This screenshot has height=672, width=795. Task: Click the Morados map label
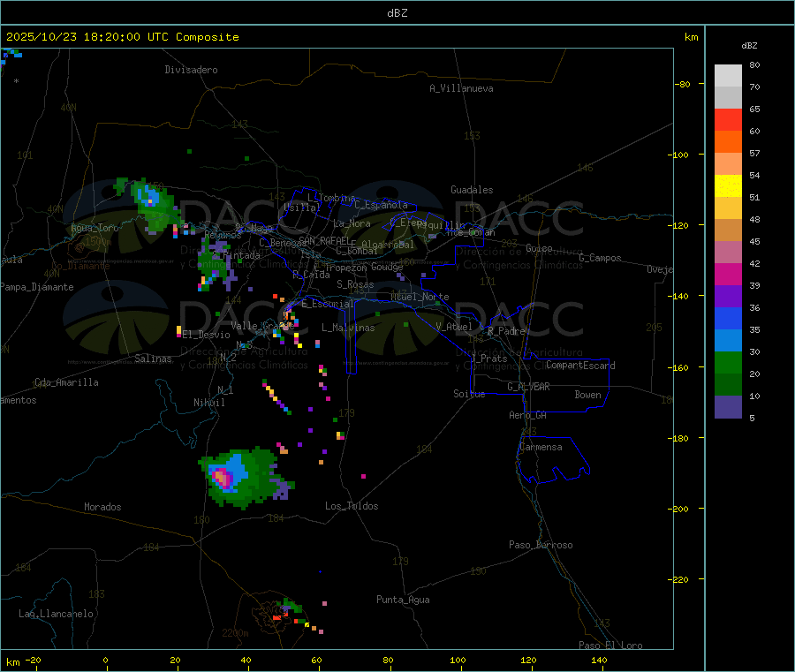pyautogui.click(x=102, y=507)
